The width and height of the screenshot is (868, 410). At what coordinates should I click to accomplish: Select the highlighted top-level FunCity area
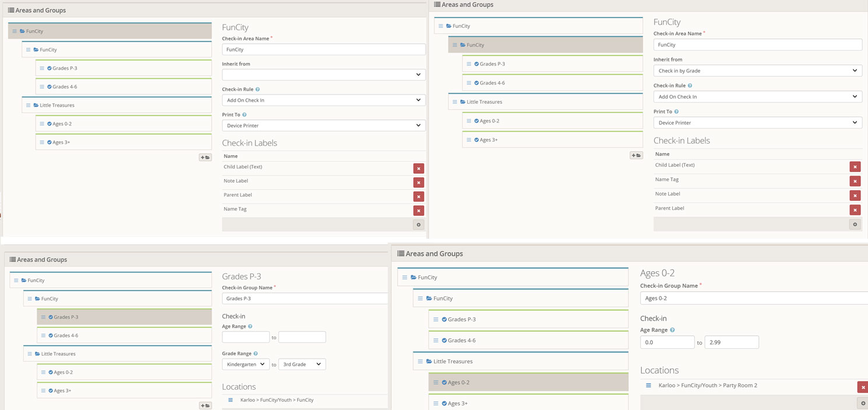(110, 31)
